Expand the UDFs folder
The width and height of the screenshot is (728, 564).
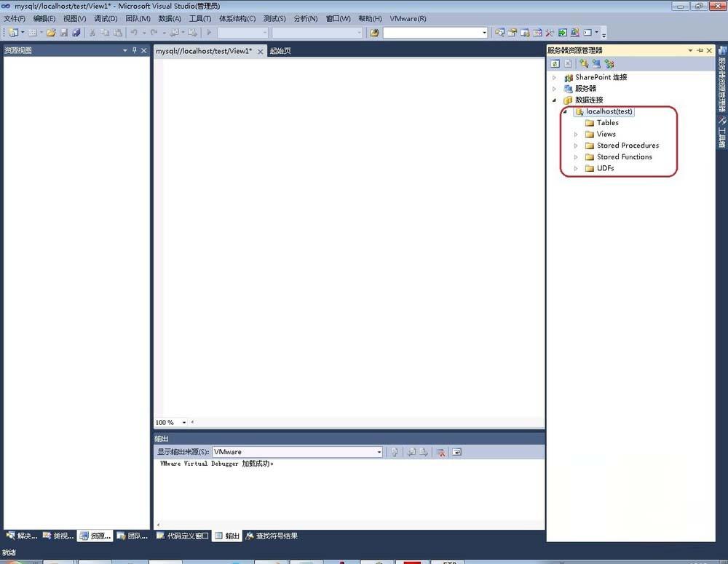pos(576,169)
